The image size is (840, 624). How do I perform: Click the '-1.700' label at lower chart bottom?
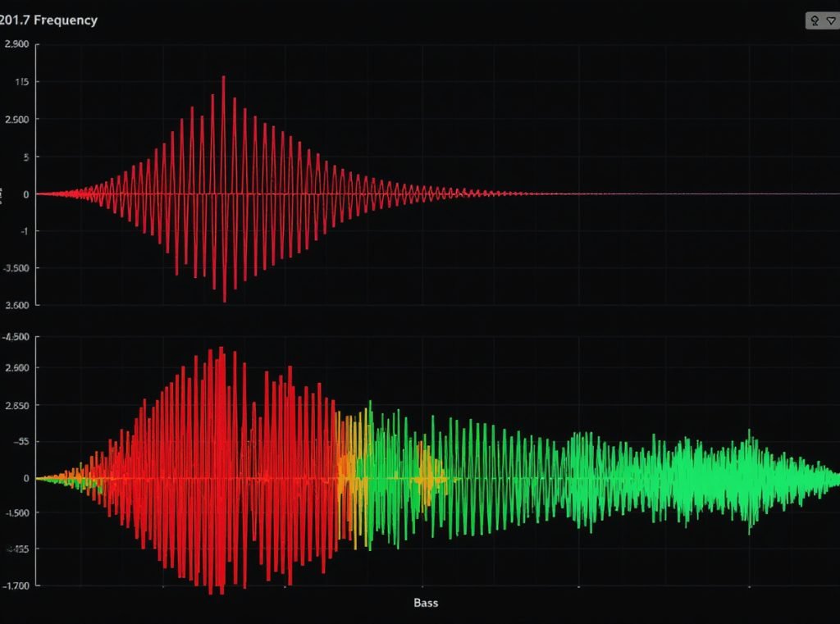(x=16, y=586)
